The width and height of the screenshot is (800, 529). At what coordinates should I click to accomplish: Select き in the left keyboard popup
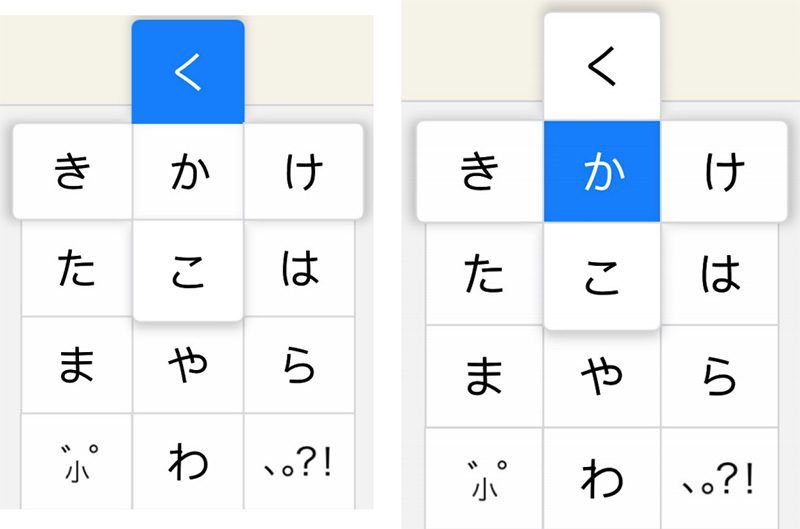72,171
